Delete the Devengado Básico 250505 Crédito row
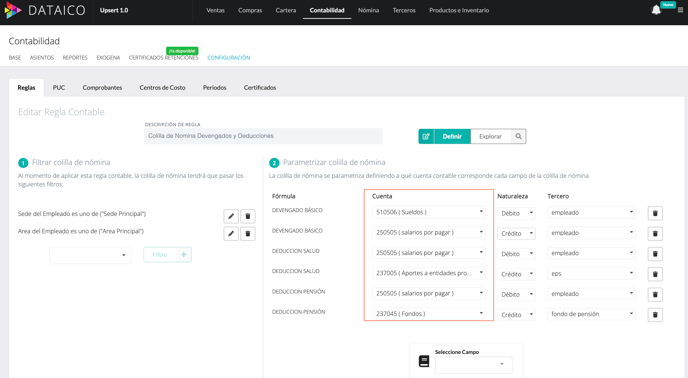688x378 pixels. click(x=655, y=234)
